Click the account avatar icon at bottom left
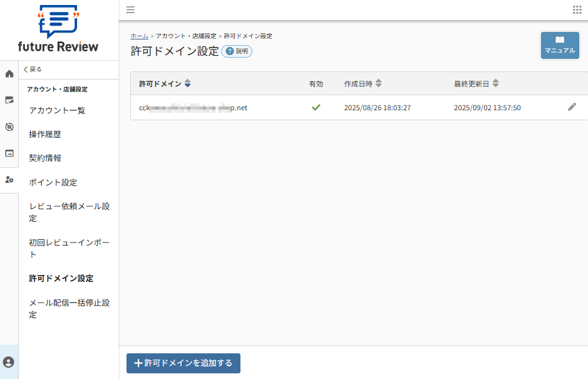This screenshot has height=379, width=588. pyautogui.click(x=8, y=363)
